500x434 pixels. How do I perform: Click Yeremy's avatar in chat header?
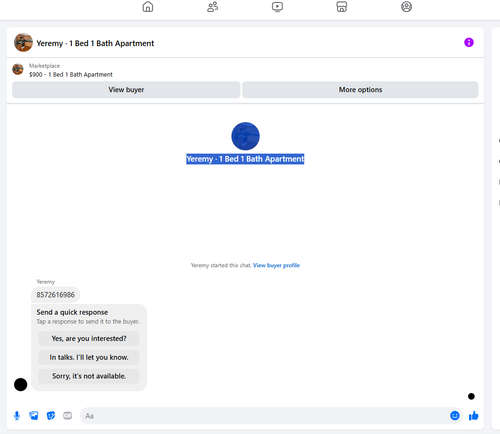click(x=23, y=42)
